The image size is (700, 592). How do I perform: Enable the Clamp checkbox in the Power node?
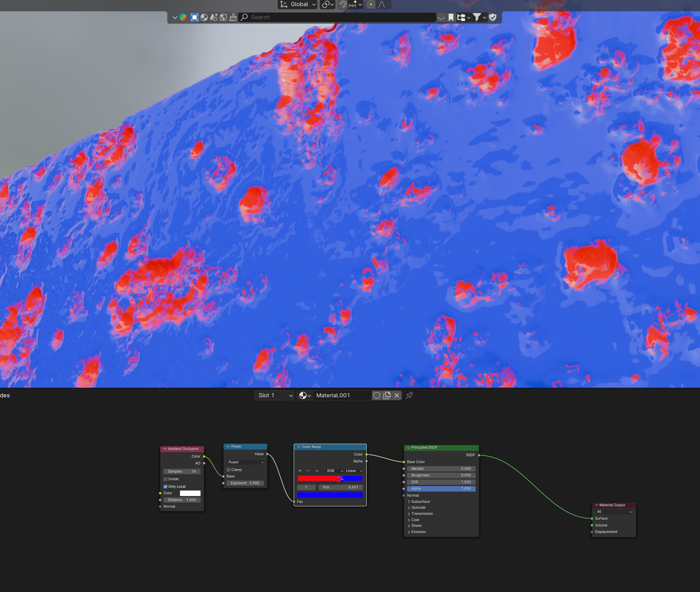(229, 470)
